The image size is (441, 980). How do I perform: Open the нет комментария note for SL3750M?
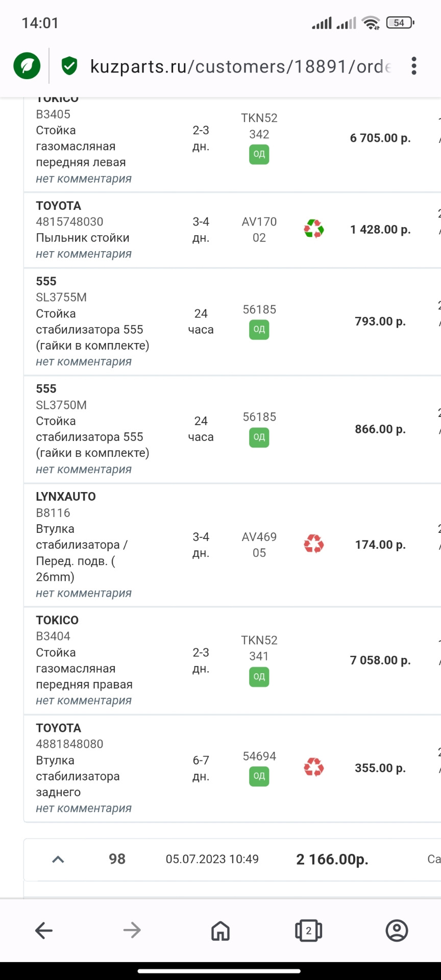coord(84,470)
